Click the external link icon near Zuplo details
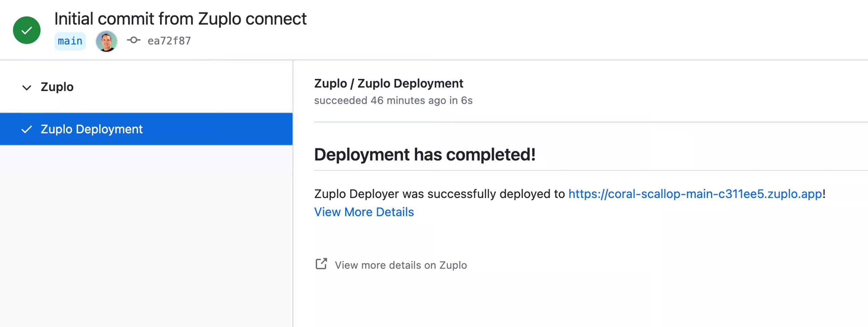The width and height of the screenshot is (868, 327). (x=321, y=264)
